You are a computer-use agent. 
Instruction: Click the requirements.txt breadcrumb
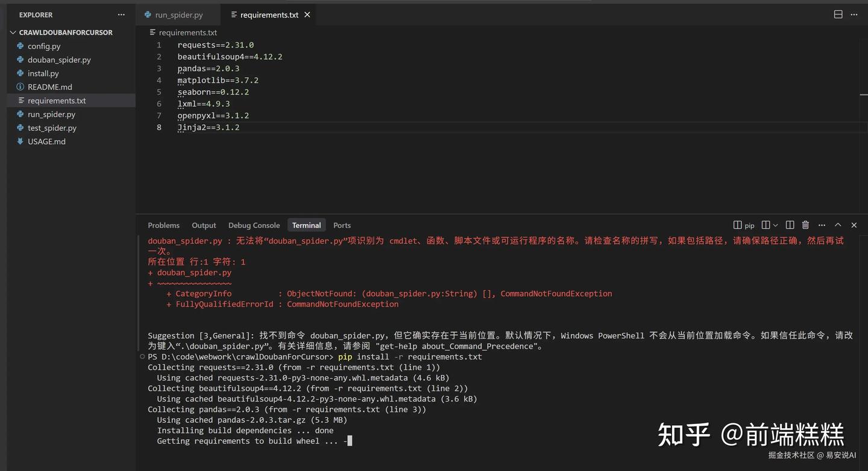187,33
